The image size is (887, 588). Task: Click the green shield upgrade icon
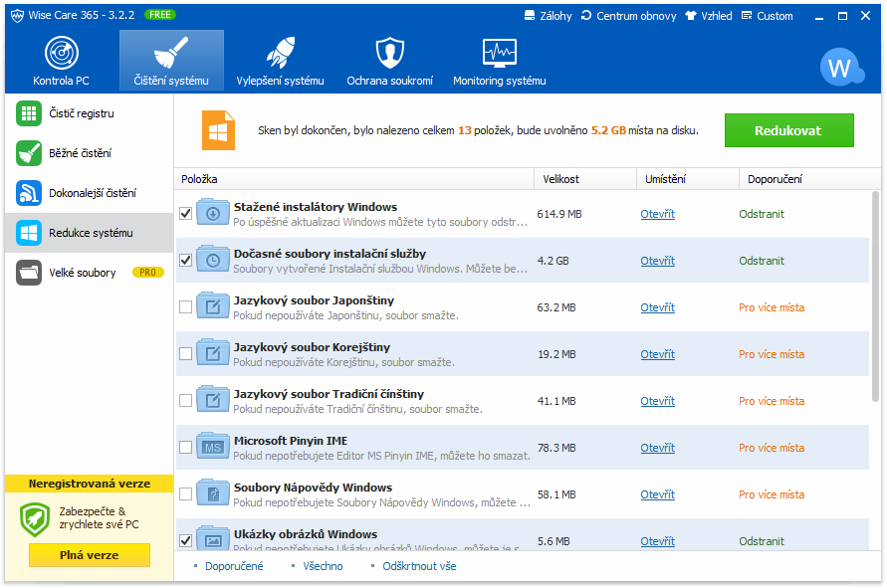(x=35, y=519)
